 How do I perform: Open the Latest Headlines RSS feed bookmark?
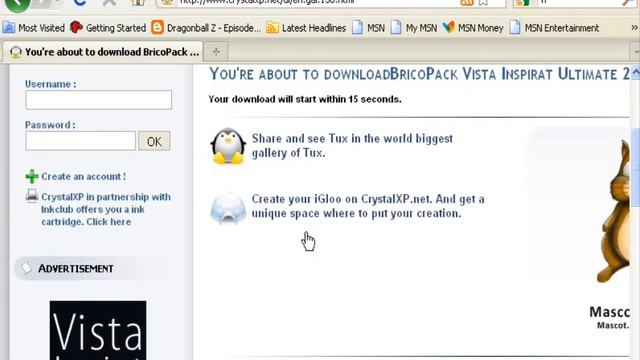tap(306, 28)
